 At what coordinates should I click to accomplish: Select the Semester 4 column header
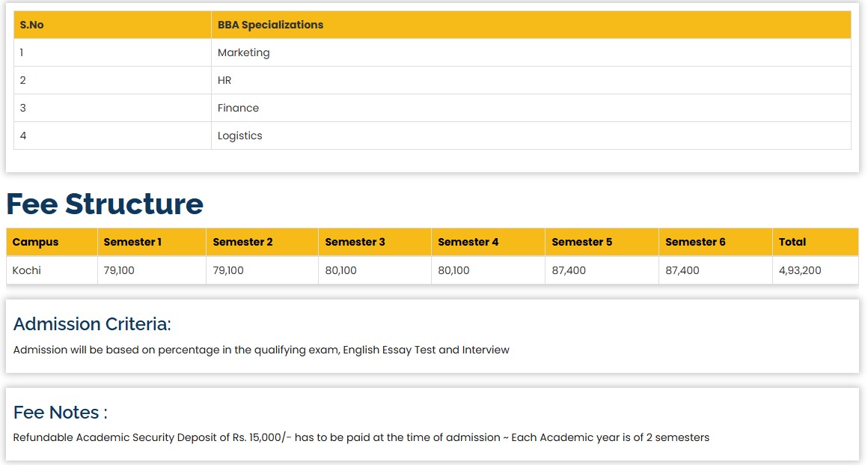click(x=468, y=242)
